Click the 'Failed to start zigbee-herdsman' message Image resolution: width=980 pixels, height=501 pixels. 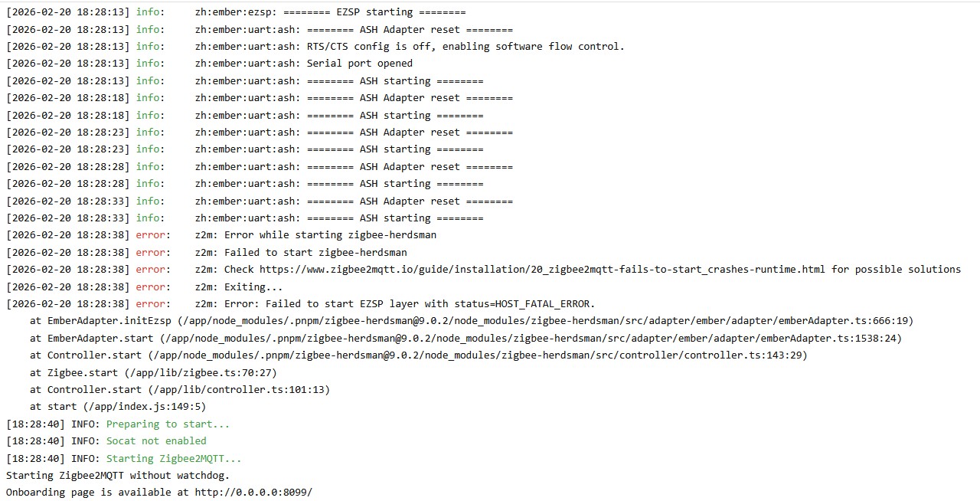(x=315, y=253)
